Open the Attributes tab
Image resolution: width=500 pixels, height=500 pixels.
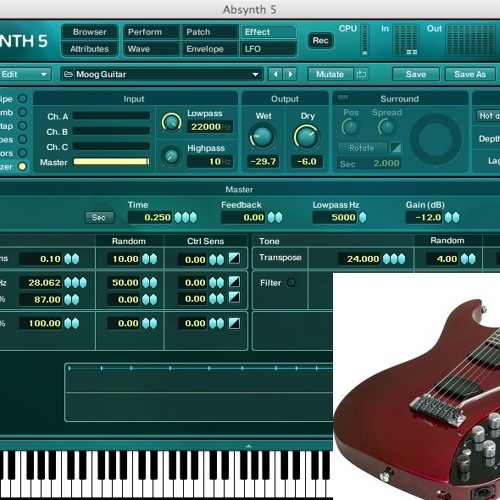[x=90, y=49]
